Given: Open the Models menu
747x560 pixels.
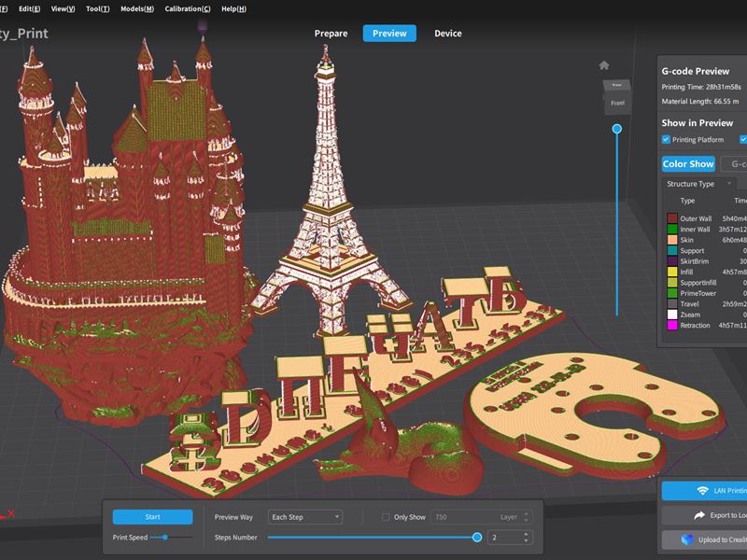Looking at the screenshot, I should click(135, 8).
